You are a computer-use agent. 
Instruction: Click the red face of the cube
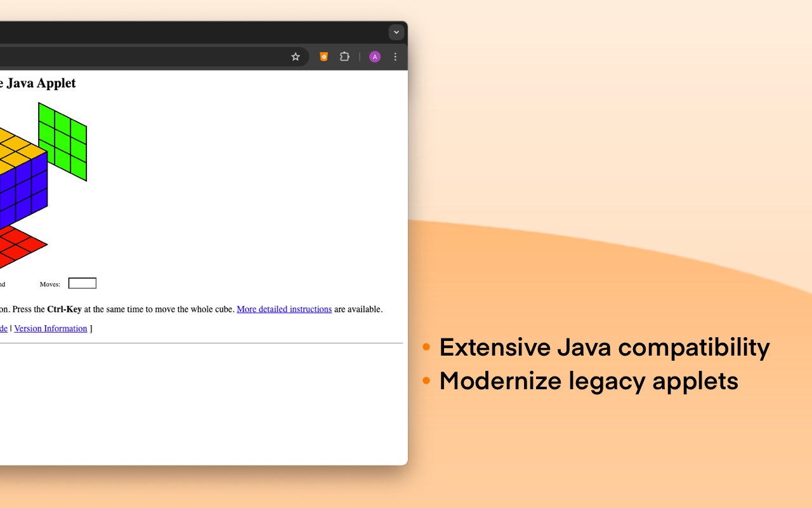pyautogui.click(x=19, y=246)
